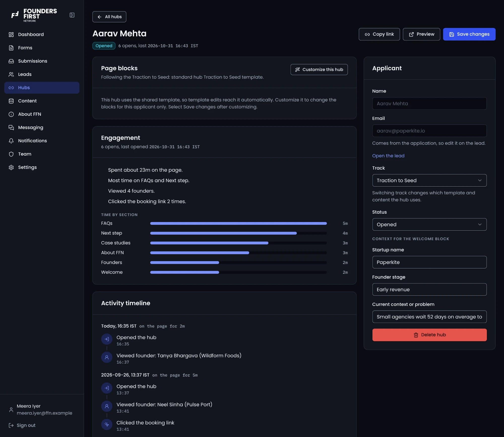
Task: Go to Submissions in the sidebar
Action: [42, 61]
